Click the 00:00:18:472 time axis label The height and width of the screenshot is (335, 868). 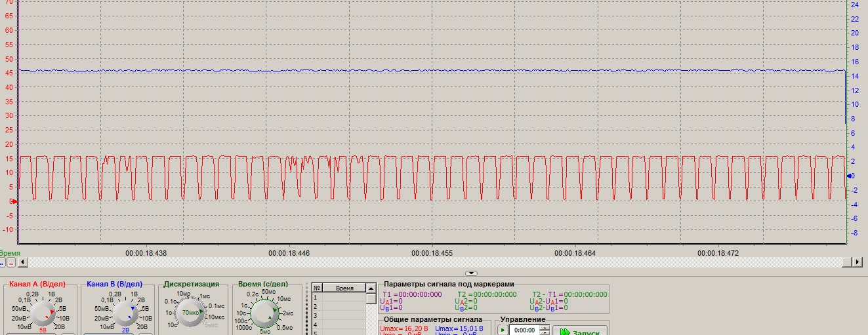pos(718,252)
